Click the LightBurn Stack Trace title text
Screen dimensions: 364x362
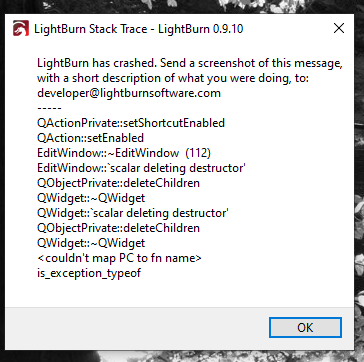[x=138, y=29]
